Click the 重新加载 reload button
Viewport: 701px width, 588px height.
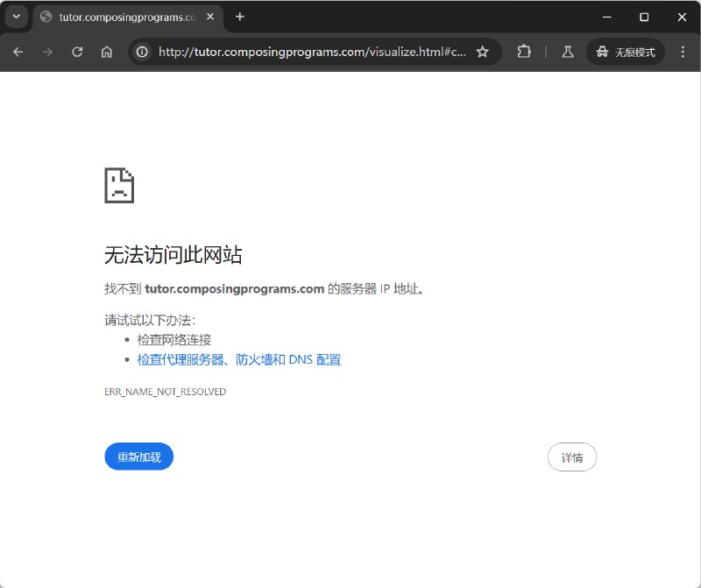pos(138,457)
